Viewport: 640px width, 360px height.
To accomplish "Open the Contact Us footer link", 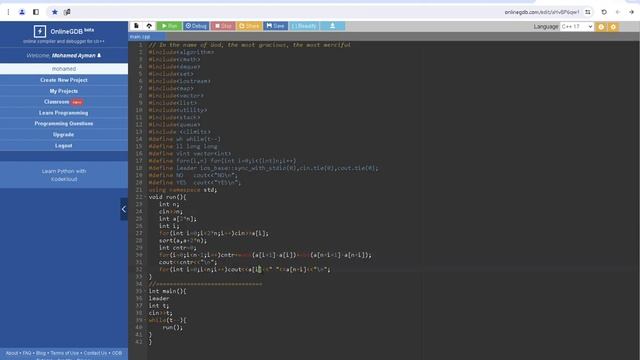I will pyautogui.click(x=95, y=353).
